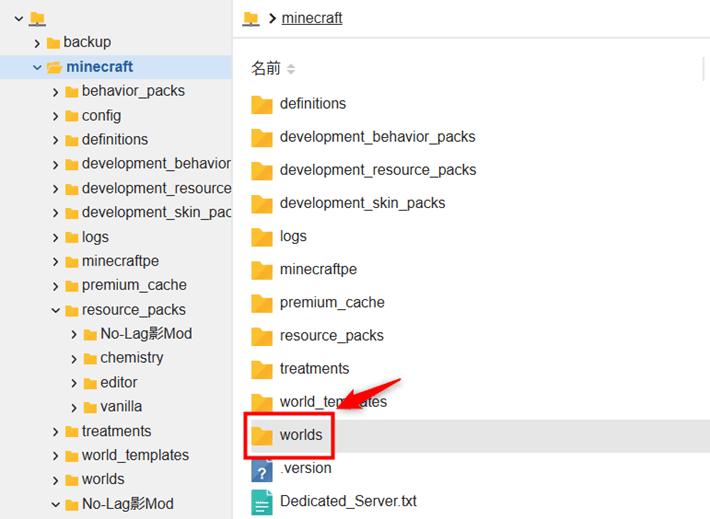The width and height of the screenshot is (710, 519).
Task: Select the vanilla folder in tree
Action: click(x=120, y=407)
